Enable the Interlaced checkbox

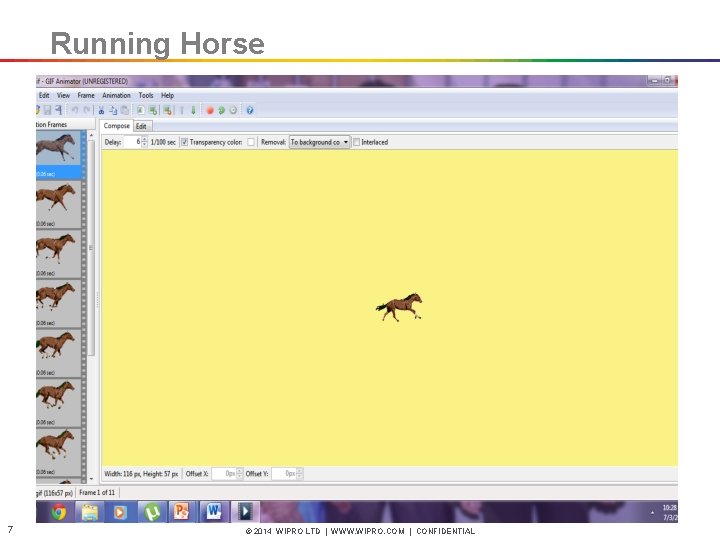356,142
